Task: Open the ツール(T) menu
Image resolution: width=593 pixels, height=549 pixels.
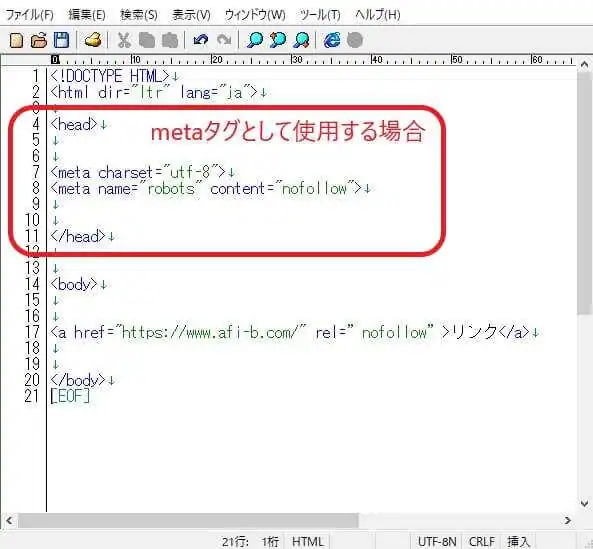Action: pos(320,15)
